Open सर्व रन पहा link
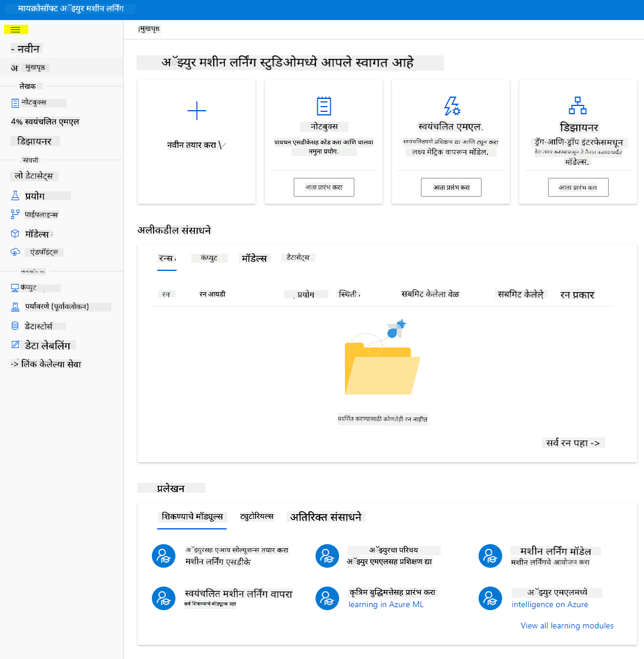 tap(573, 443)
